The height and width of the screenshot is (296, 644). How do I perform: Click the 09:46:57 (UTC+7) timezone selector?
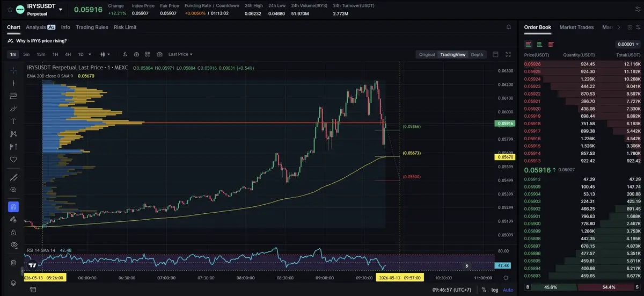pos(452,290)
